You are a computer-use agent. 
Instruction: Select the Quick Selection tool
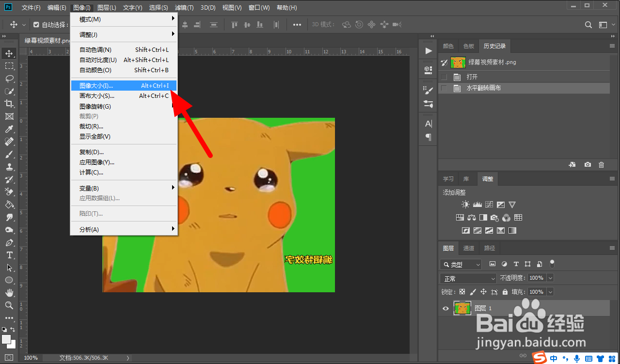[9, 91]
